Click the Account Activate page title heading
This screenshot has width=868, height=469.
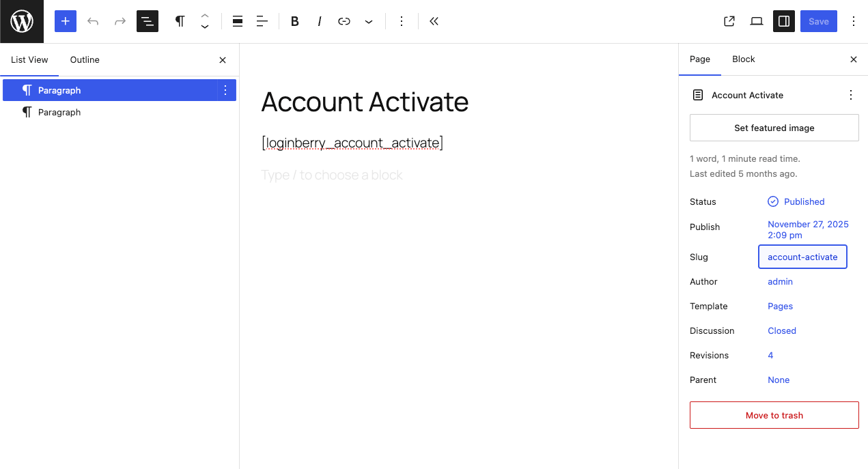(365, 102)
